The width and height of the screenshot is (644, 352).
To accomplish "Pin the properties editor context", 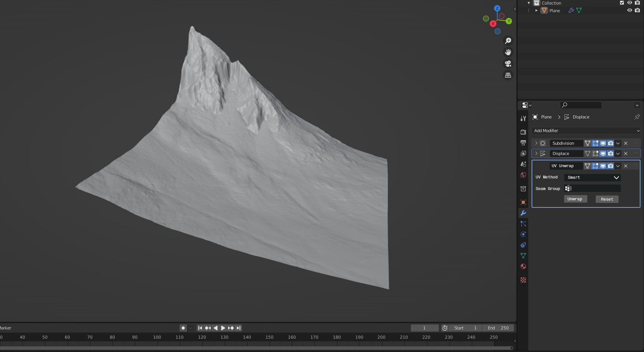I will [637, 117].
